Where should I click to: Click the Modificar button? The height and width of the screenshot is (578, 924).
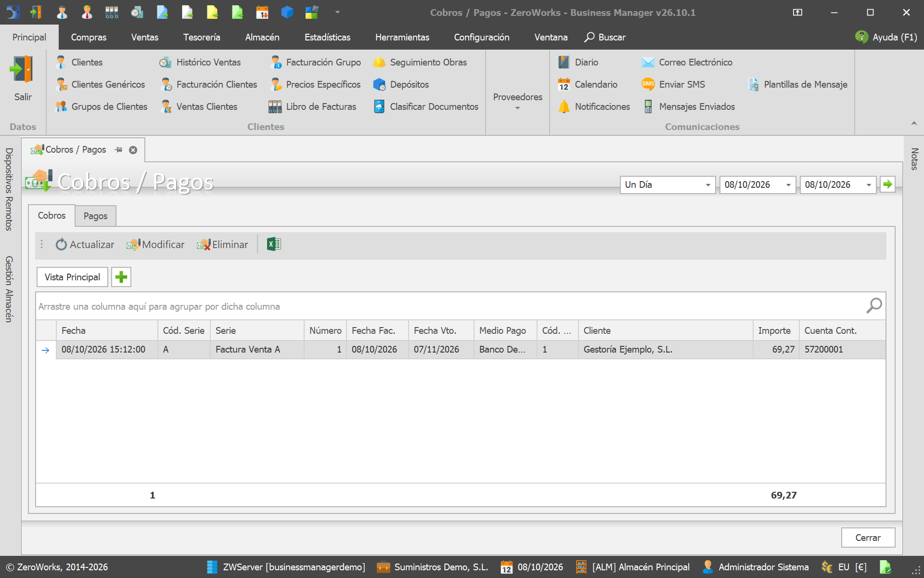tap(155, 244)
